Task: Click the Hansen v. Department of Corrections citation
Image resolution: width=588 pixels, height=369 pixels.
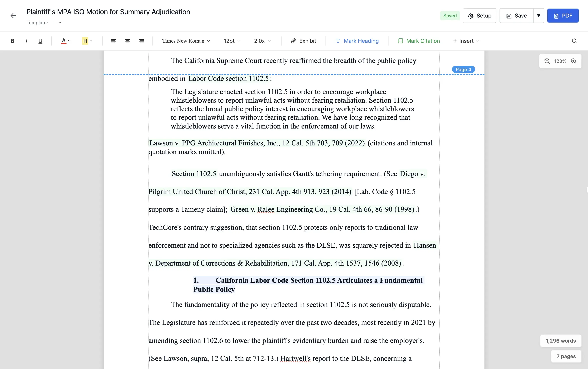Action: [x=275, y=263]
